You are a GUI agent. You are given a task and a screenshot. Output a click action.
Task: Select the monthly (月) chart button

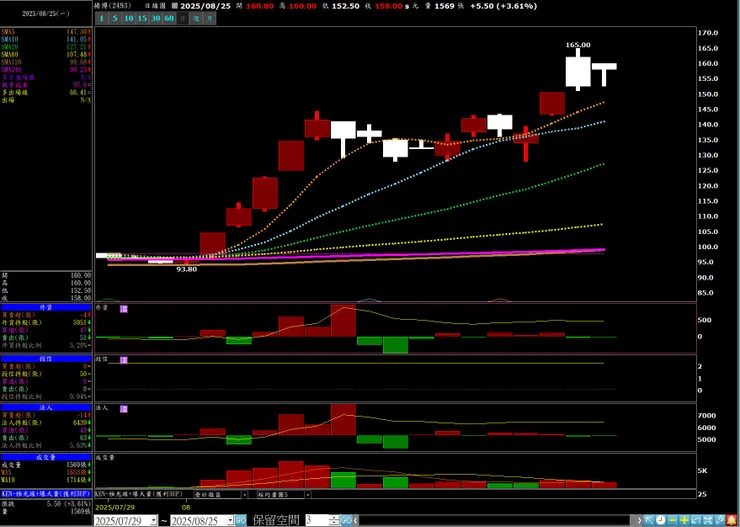pos(209,19)
